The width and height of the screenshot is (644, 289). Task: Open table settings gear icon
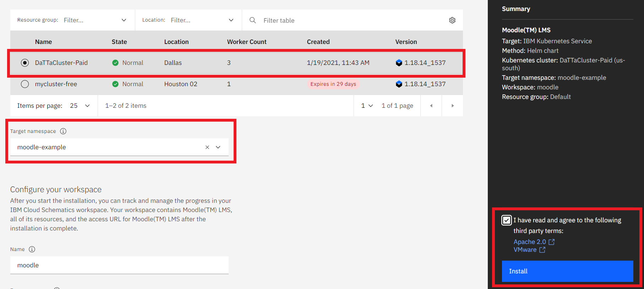coord(452,20)
